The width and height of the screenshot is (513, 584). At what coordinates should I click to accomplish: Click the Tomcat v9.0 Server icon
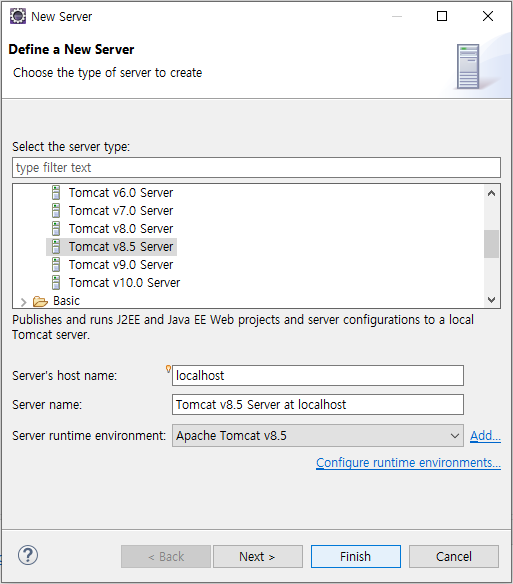click(56, 264)
